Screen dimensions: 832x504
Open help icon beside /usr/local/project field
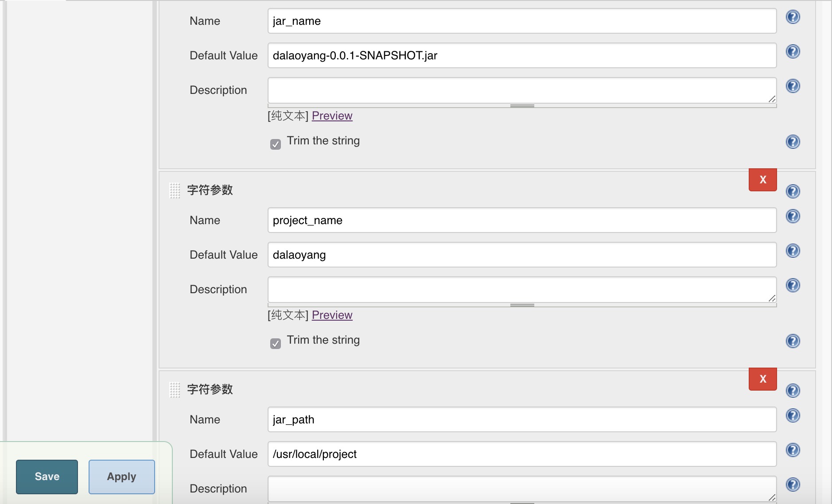pos(793,450)
